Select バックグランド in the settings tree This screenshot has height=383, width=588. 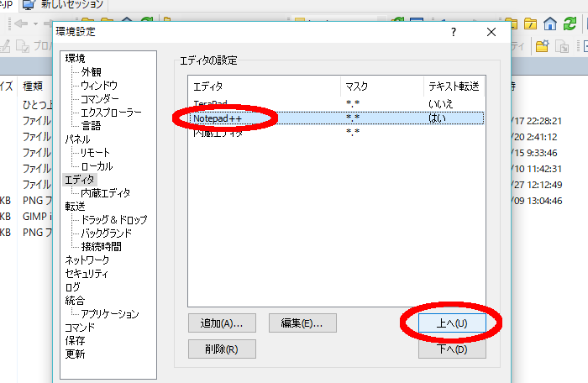tap(107, 233)
